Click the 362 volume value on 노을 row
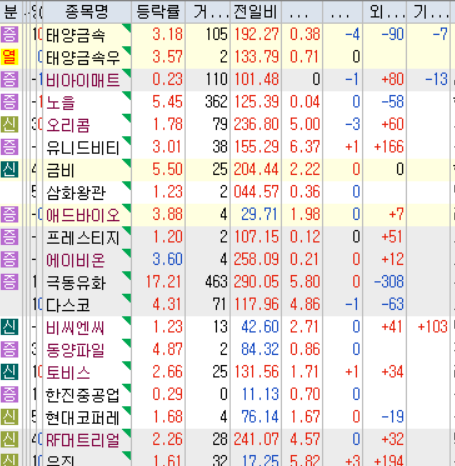Screen dimensions: 455x466 pyautogui.click(x=216, y=102)
